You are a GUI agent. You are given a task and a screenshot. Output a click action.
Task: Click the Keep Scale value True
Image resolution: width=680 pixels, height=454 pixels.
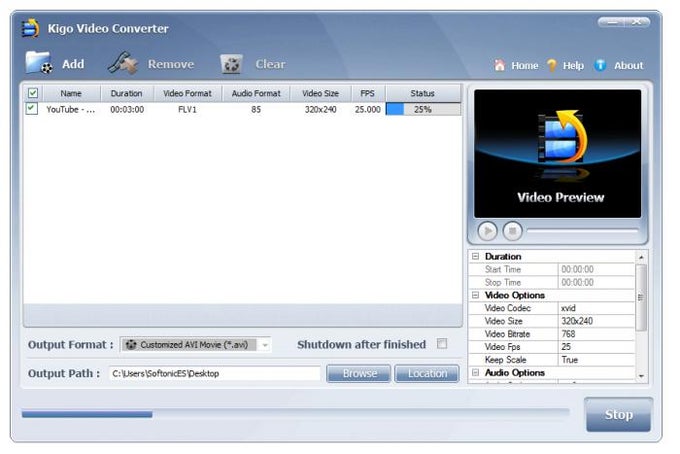point(596,360)
